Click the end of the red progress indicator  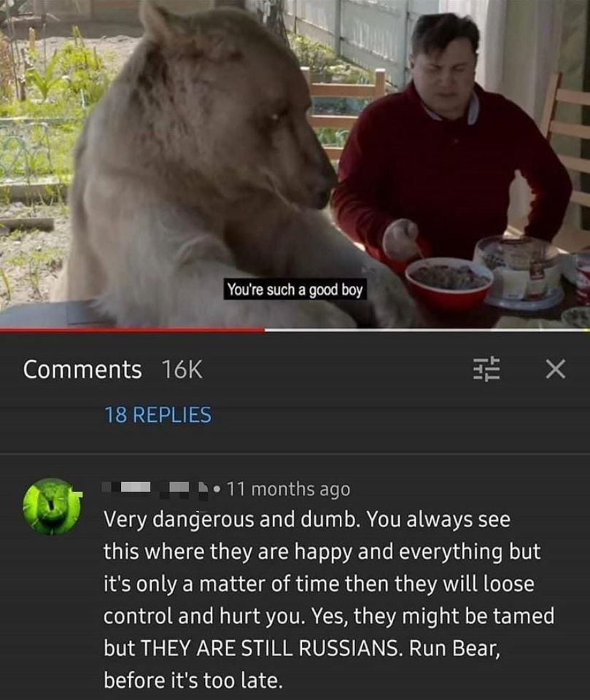pos(265,330)
